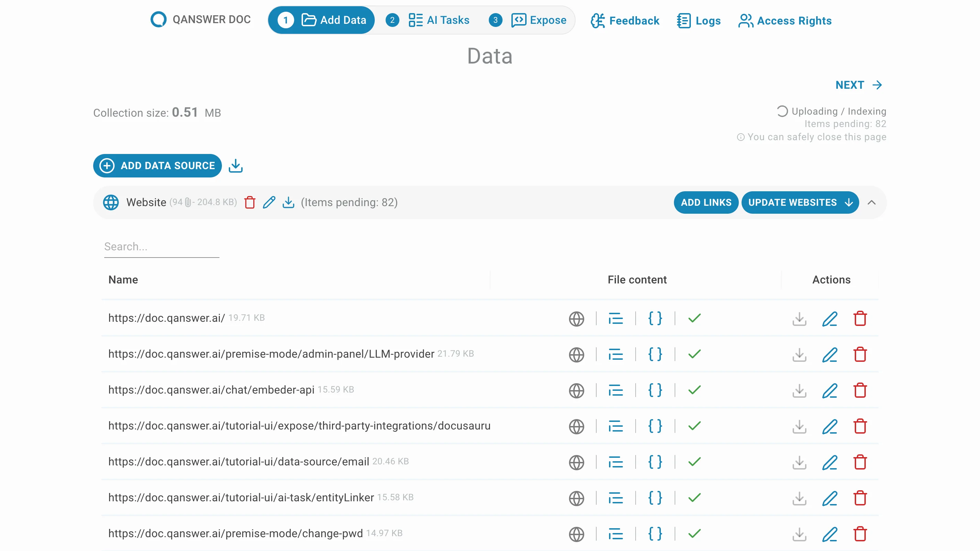The height and width of the screenshot is (551, 980).
Task: Download the docusaurus integration entry
Action: point(799,427)
